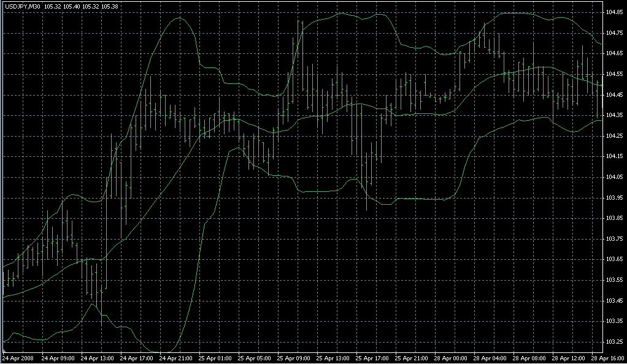Click the 104.85 price axis label
Image resolution: width=627 pixels, height=364 pixels.
tap(614, 12)
